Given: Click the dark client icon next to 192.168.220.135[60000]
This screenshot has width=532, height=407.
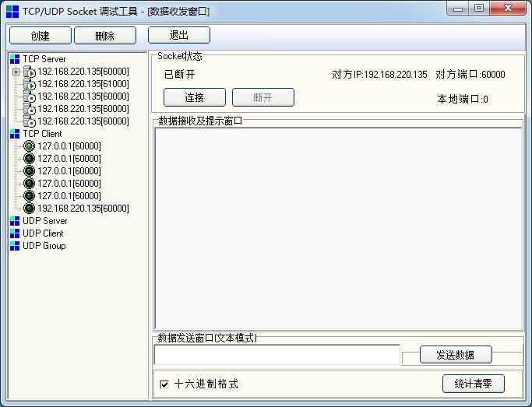Looking at the screenshot, I should coord(29,209).
